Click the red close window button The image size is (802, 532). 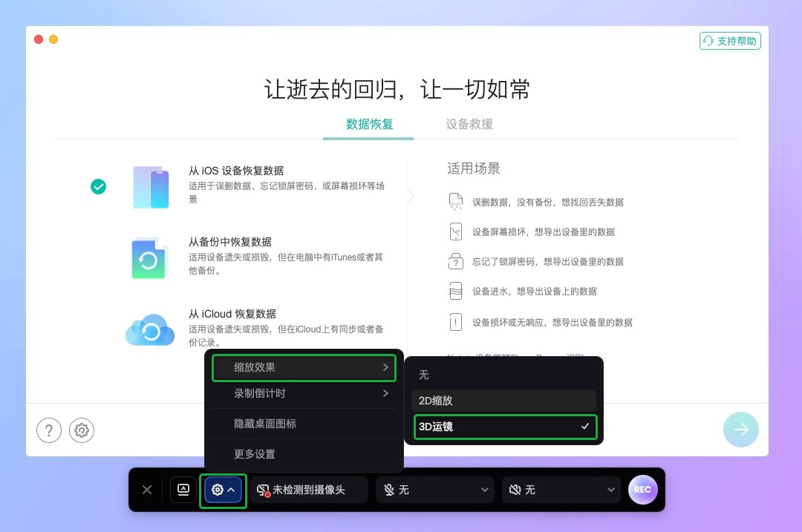pos(39,39)
